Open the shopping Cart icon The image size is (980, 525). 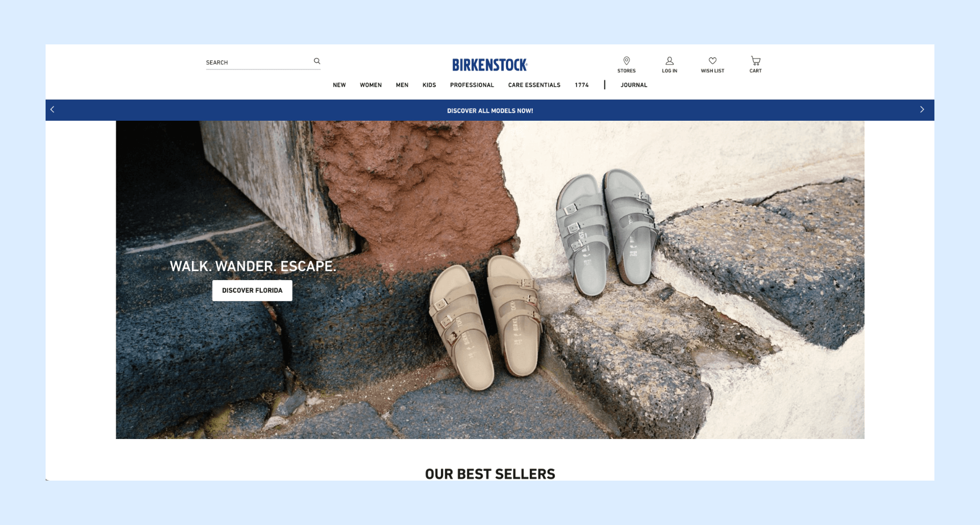[756, 61]
